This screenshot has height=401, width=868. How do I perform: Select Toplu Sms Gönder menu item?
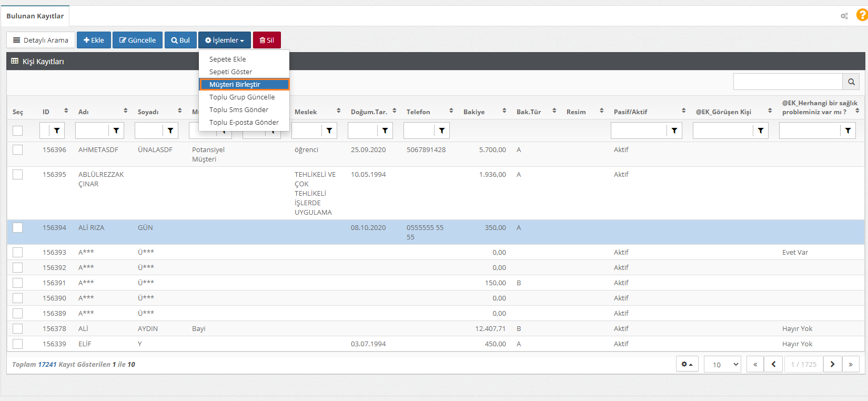pyautogui.click(x=239, y=109)
